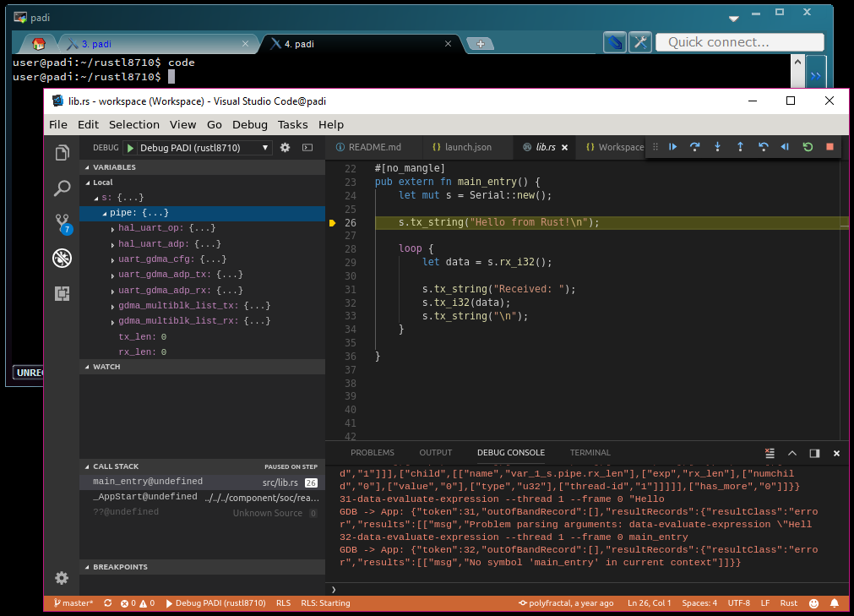The image size is (854, 616).
Task: Open notifications via the bell icon
Action: [x=835, y=603]
